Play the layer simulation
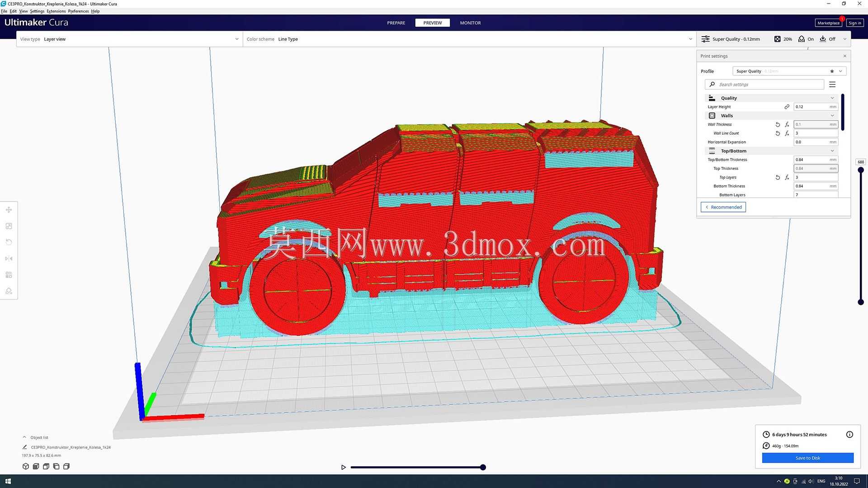Screen dimensions: 868x488 344,467
